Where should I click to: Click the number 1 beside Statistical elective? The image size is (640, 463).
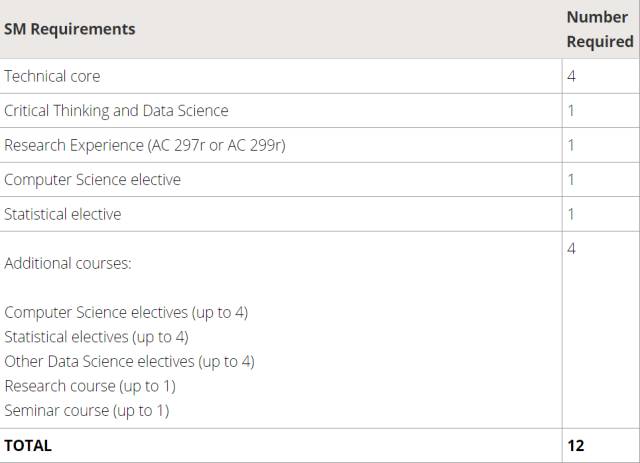coord(571,214)
